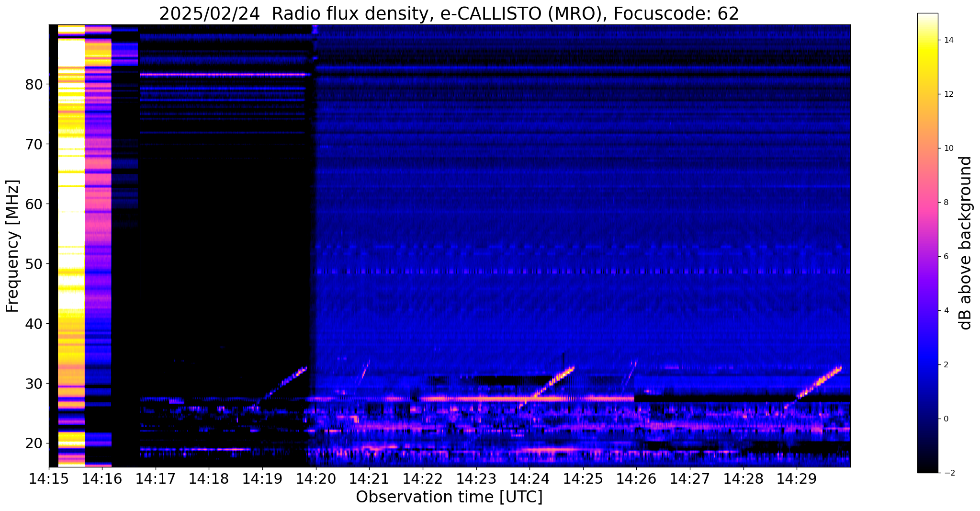980x511 pixels.
Task: Click the drifting burst ending near 14:29:50
Action: 813,386
